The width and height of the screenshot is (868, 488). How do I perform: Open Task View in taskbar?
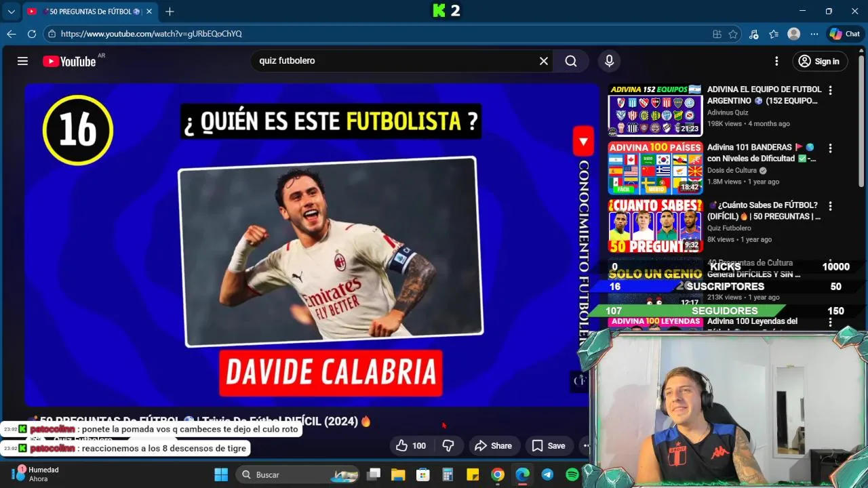[374, 474]
